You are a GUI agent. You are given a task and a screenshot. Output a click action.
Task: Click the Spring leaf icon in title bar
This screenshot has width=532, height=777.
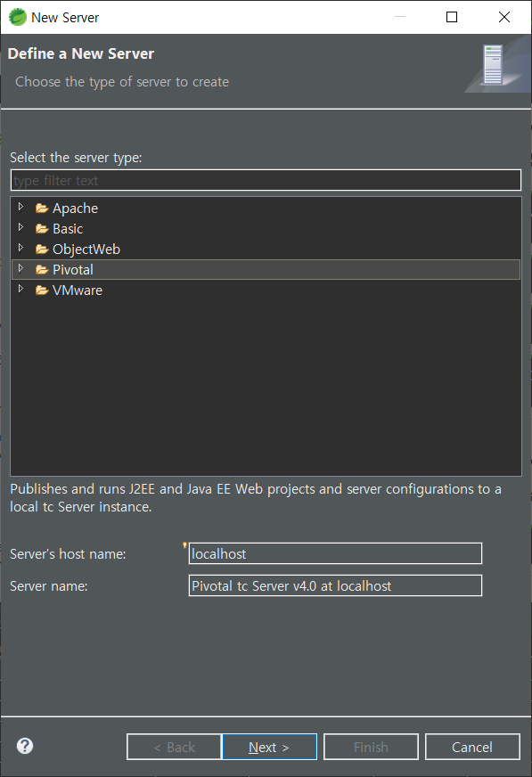18,17
